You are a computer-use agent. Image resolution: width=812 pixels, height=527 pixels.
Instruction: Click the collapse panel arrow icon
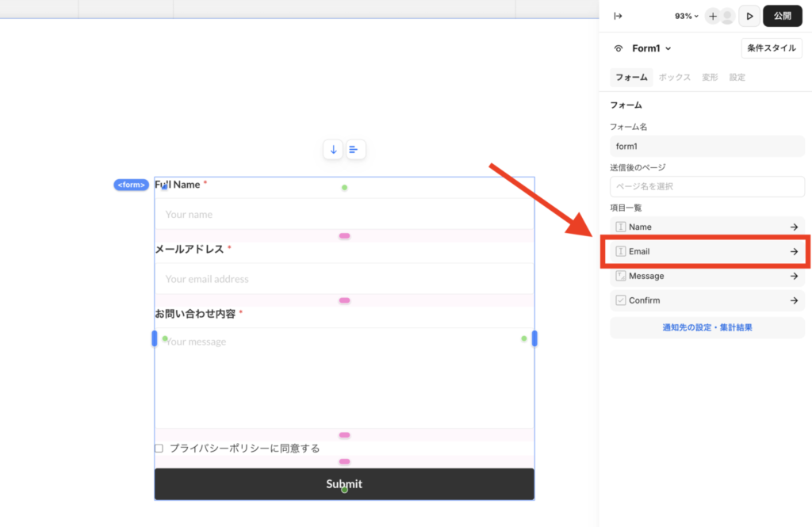[x=618, y=15]
